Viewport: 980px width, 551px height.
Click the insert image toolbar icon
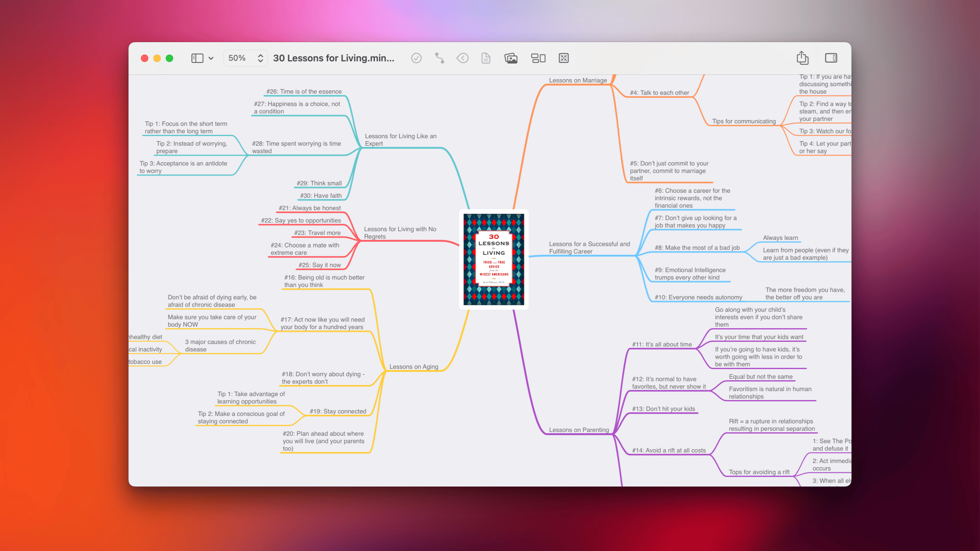[x=511, y=58]
